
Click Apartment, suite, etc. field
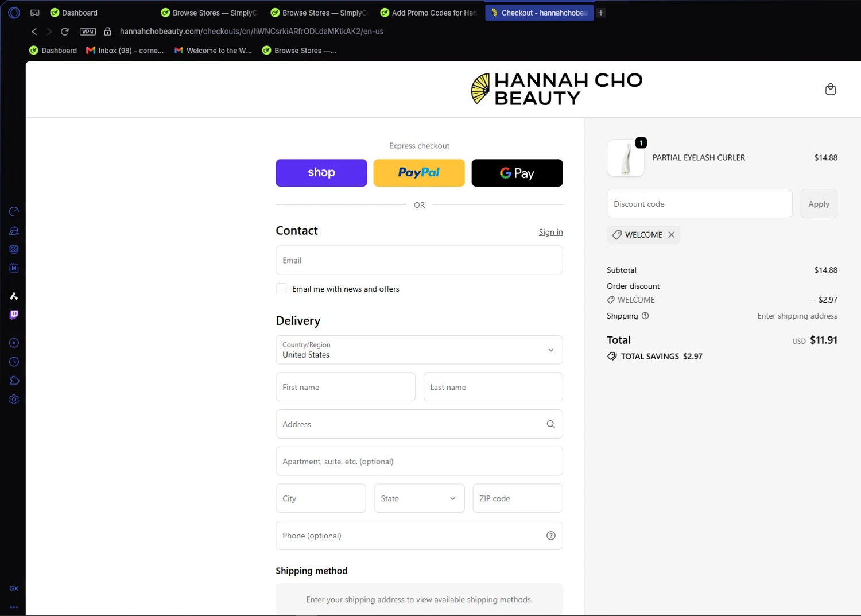419,461
